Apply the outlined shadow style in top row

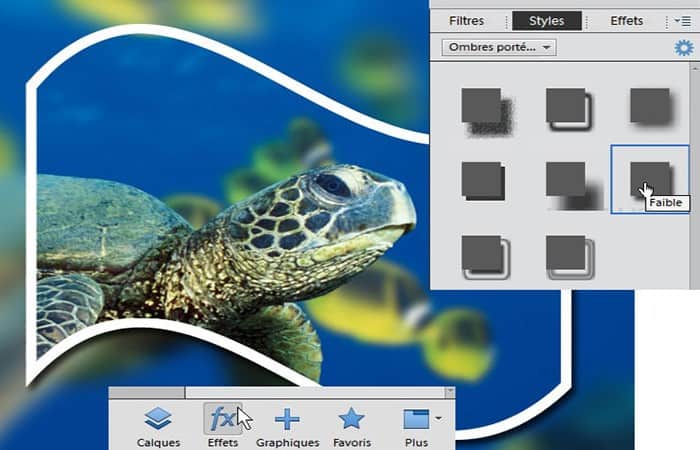point(570,109)
